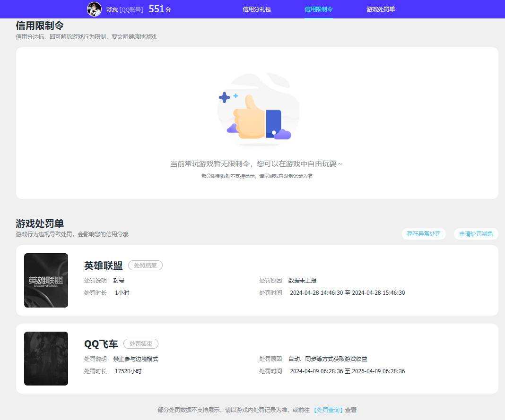Click the 英雄联盟 game cover thumbnail
The height and width of the screenshot is (420, 505).
click(x=46, y=280)
